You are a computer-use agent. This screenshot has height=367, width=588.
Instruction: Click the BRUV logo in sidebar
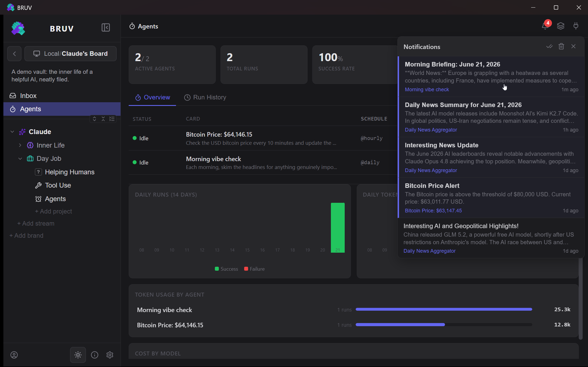pyautogui.click(x=18, y=28)
